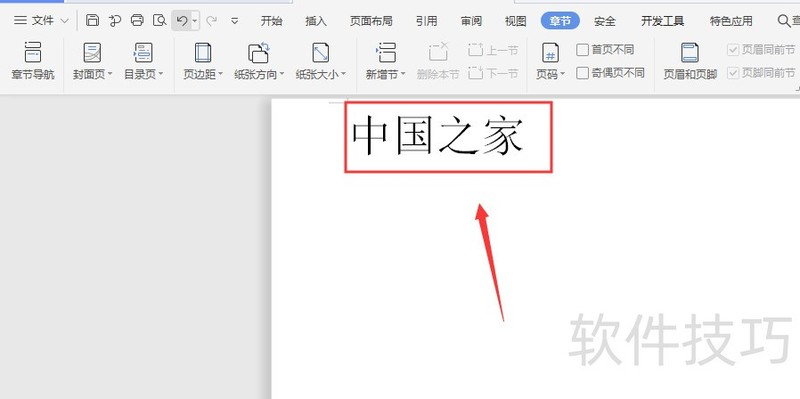Go to 上一节 previous section
800x399 pixels.
(493, 50)
